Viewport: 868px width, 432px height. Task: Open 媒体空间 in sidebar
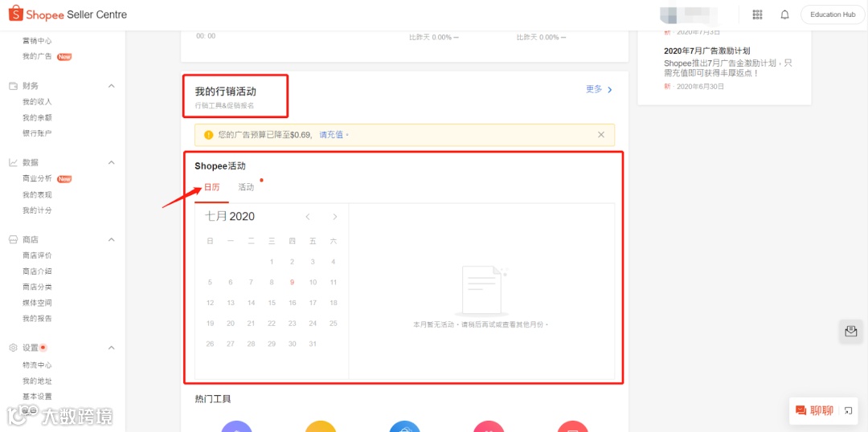coord(37,303)
